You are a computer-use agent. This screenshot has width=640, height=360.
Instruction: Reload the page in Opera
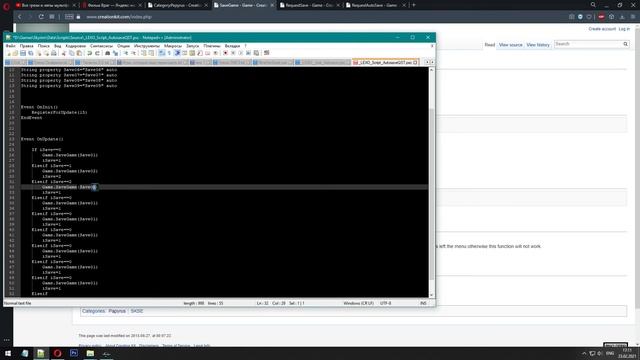(x=41, y=17)
